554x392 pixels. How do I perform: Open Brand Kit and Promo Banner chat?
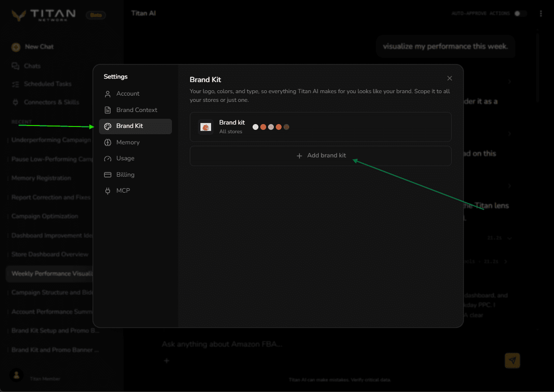coord(55,350)
